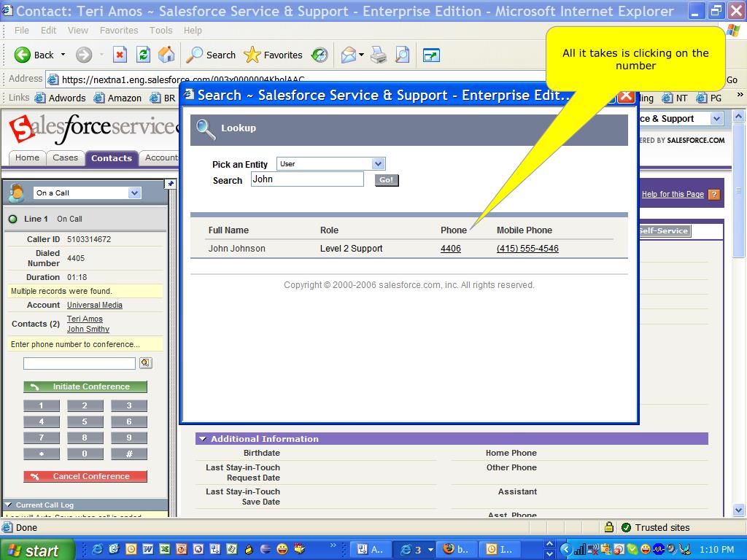Launch Excel from the Quick Launch bar
Image resolution: width=747 pixels, height=560 pixels.
pos(164,549)
